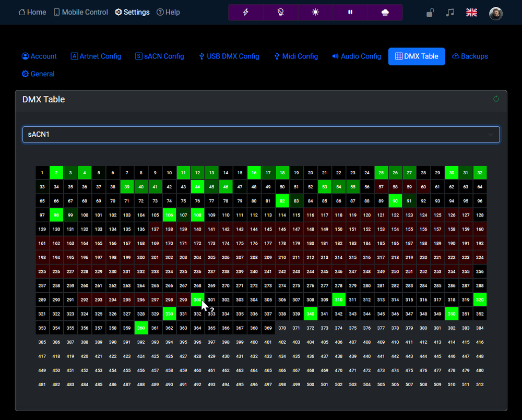The height and width of the screenshot is (420, 522).
Task: Navigate to Home in the menu bar
Action: point(32,12)
